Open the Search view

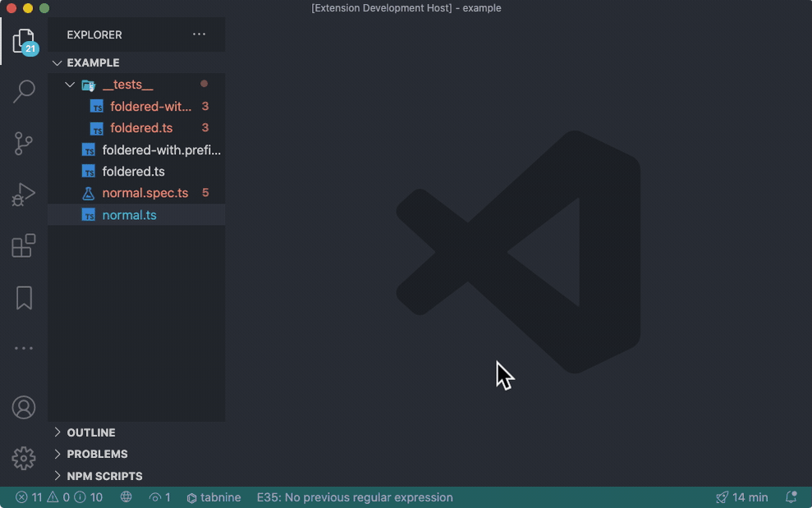(x=24, y=92)
